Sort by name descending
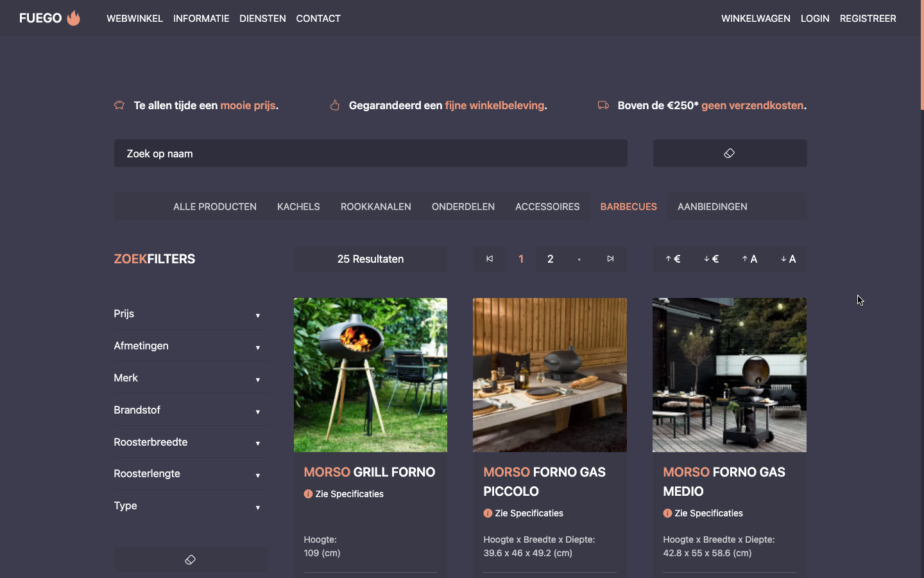This screenshot has width=924, height=578. tap(788, 259)
